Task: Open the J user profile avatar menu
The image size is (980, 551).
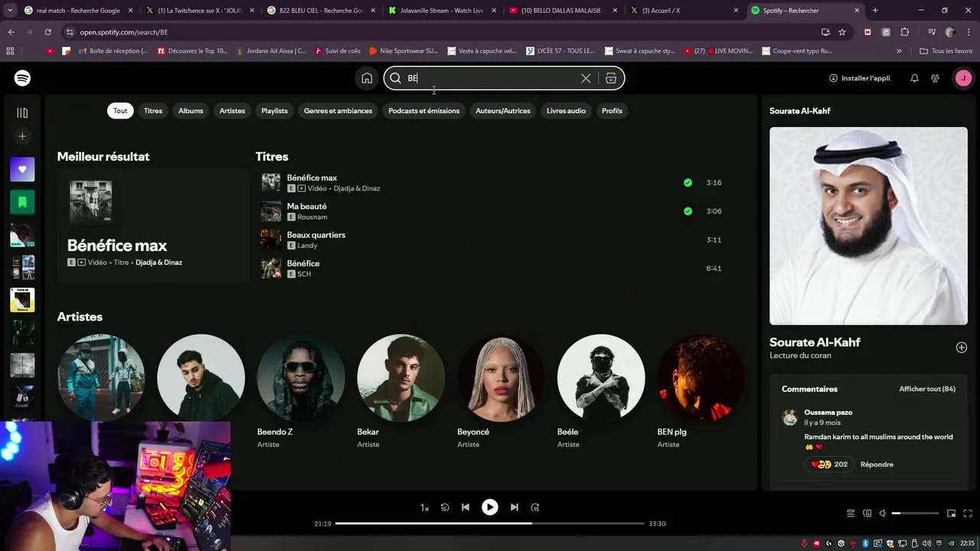Action: pos(962,78)
